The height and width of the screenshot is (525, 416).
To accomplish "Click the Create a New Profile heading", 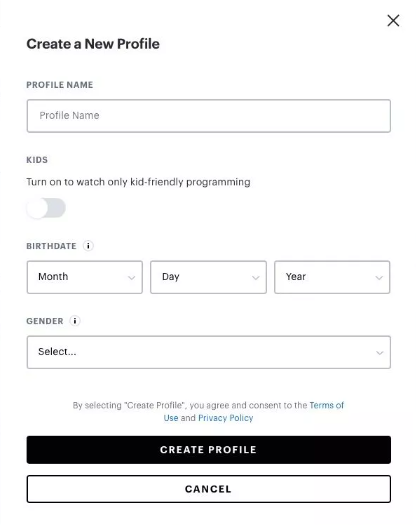I will tap(93, 44).
